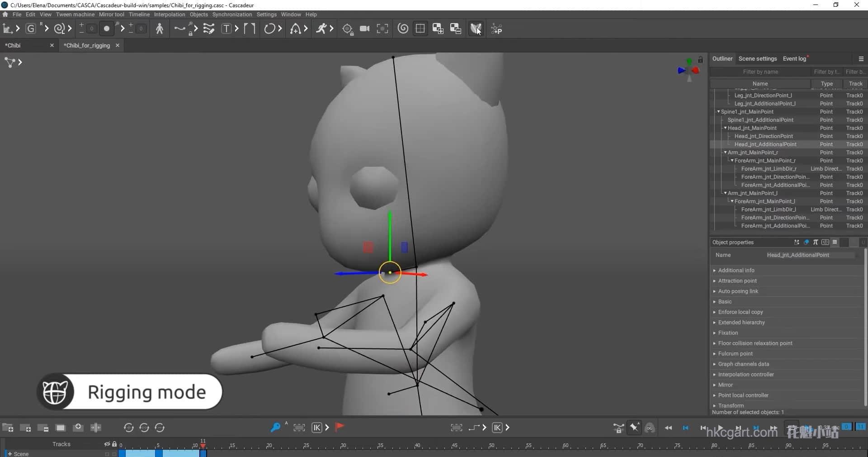The image size is (868, 457).
Task: Switch to Scene settings tab
Action: click(x=758, y=59)
